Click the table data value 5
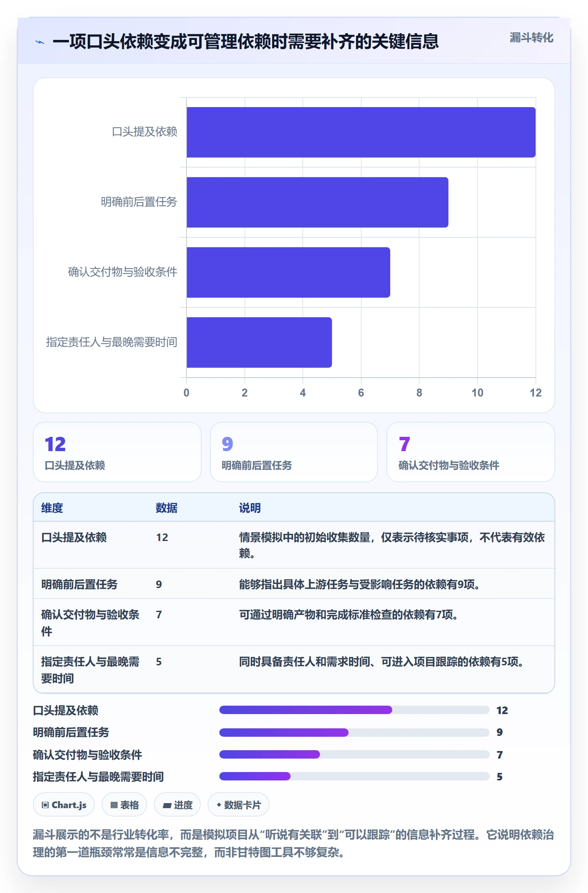The height and width of the screenshot is (893, 588). point(159,662)
